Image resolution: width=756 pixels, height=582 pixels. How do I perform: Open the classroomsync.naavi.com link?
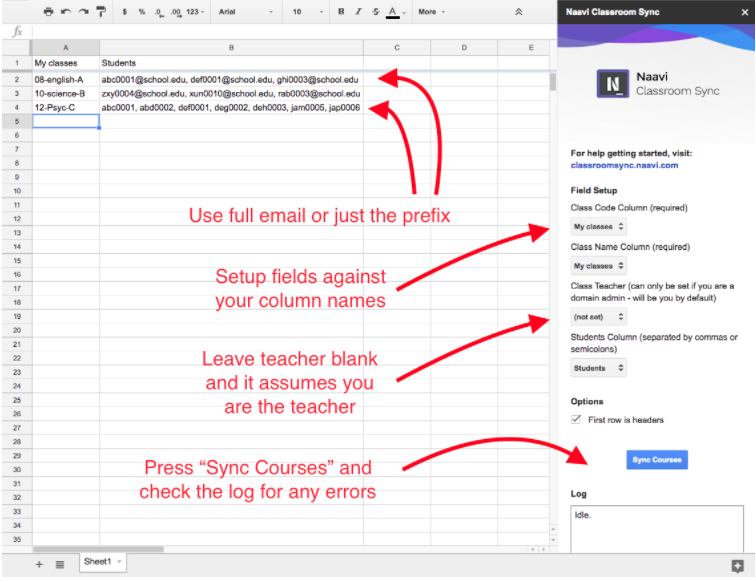tap(624, 165)
